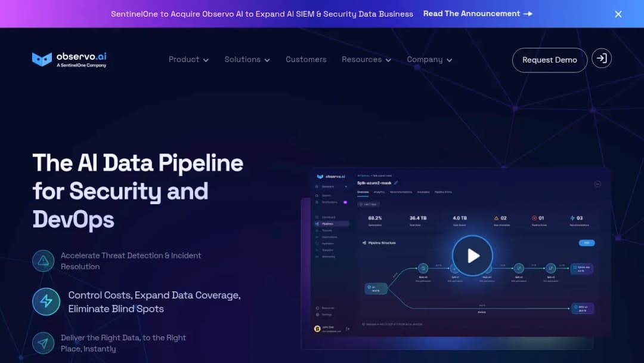The height and width of the screenshot is (363, 644).
Task: Play the product demo video
Action: point(472,256)
